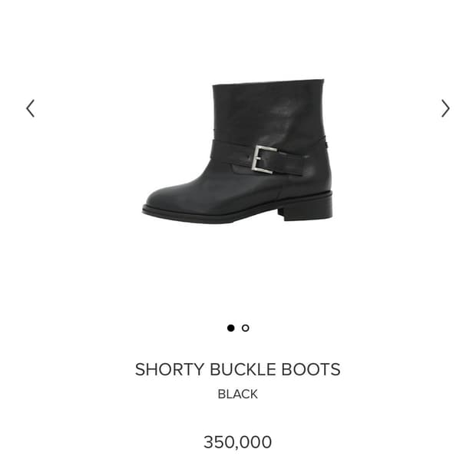Open the SHORTY BUCKLE BOOTS title link
This screenshot has width=476, height=476.
pyautogui.click(x=238, y=369)
